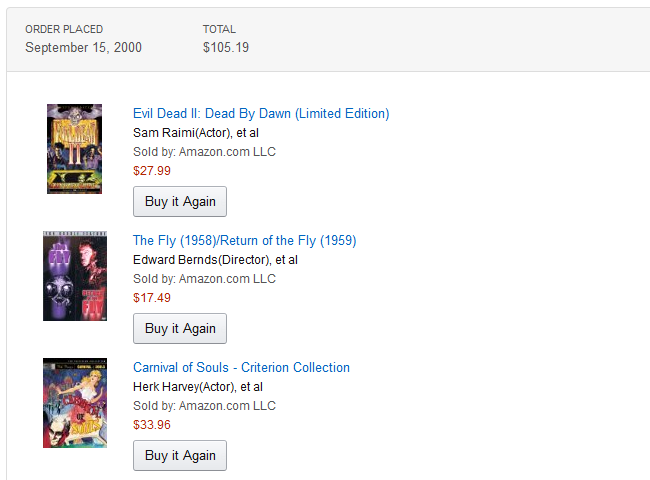Click the TOTAL header label

(219, 29)
